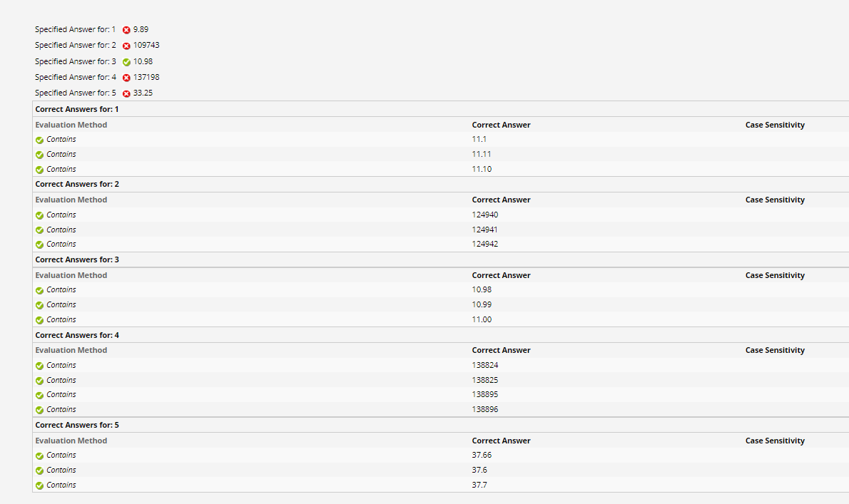Click green check icon in the 37.7 row
Screen dimensions: 849x504
(39, 485)
